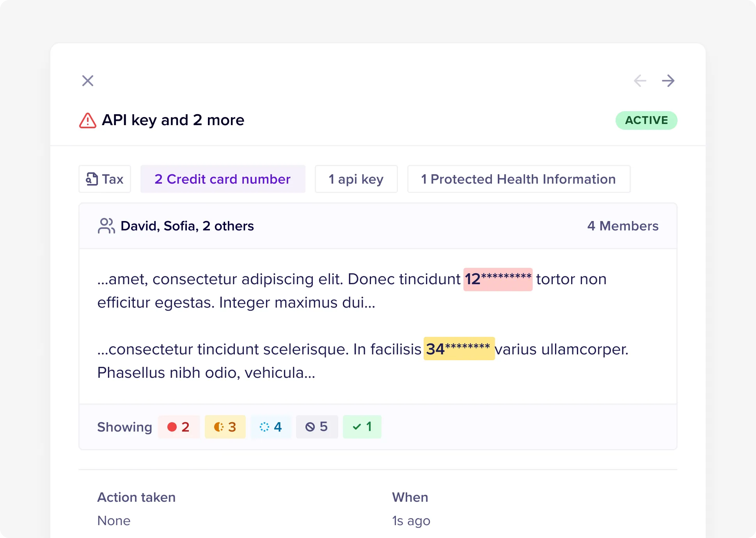
Task: Open the 4 Members link
Action: coord(623,226)
